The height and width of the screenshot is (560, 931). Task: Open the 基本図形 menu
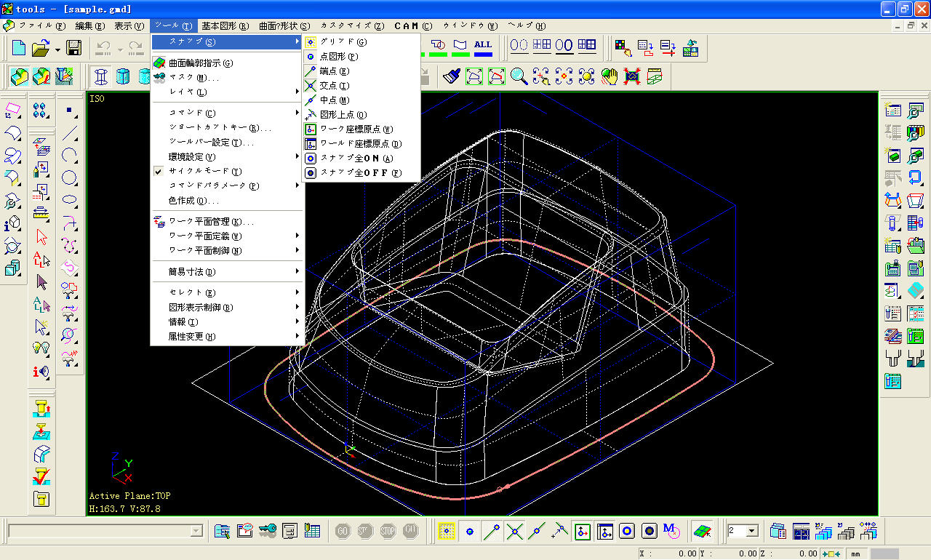(x=225, y=25)
